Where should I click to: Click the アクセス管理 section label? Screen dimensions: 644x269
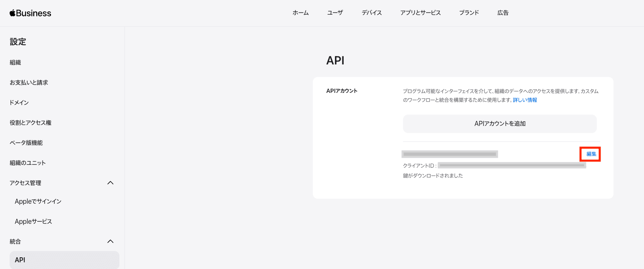coord(25,183)
